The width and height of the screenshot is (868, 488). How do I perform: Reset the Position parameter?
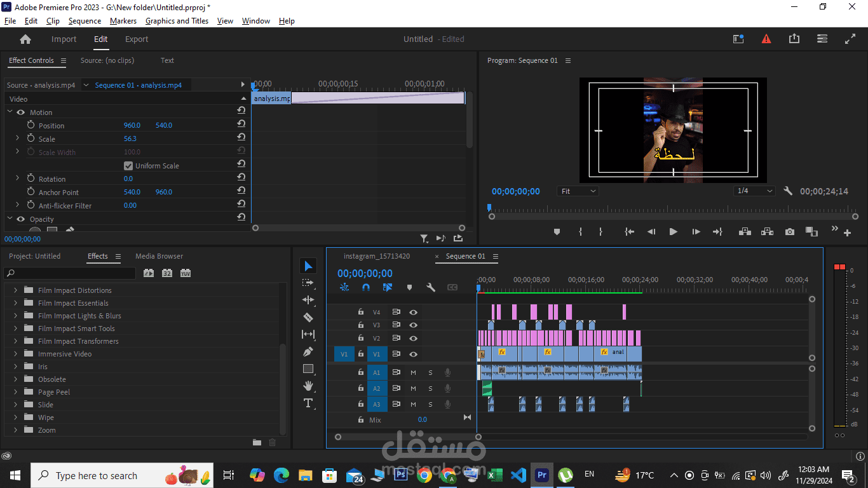(241, 125)
